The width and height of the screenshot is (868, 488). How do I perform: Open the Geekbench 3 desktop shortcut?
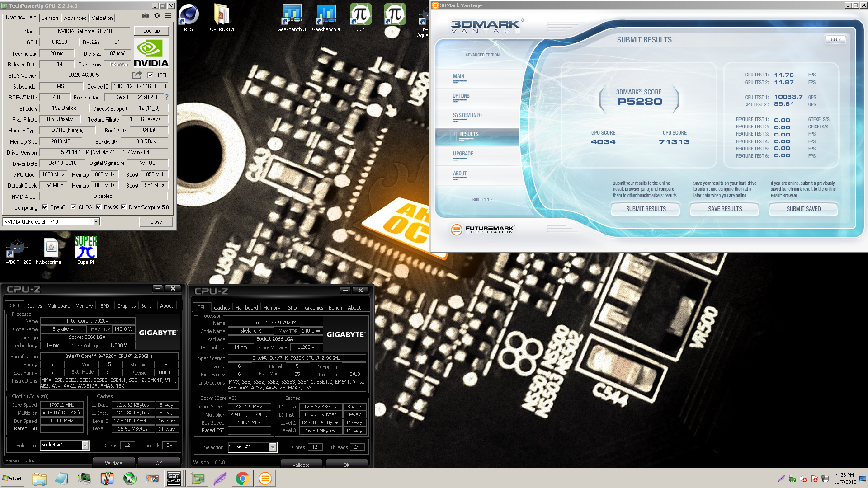pyautogui.click(x=292, y=18)
